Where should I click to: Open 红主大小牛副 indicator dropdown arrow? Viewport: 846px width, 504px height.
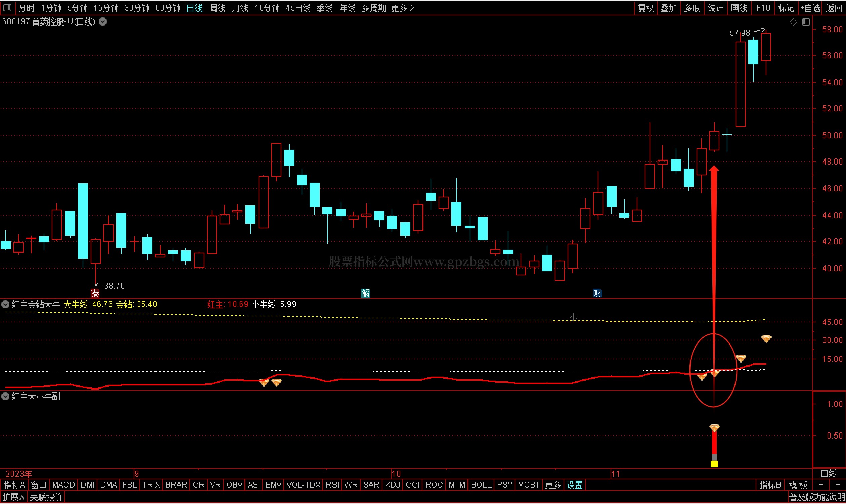point(5,397)
